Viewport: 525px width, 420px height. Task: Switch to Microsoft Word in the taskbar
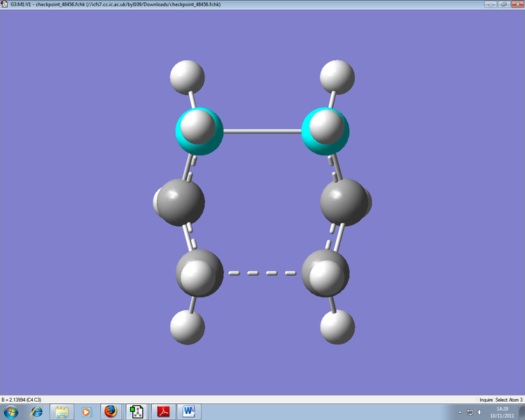[x=189, y=412]
